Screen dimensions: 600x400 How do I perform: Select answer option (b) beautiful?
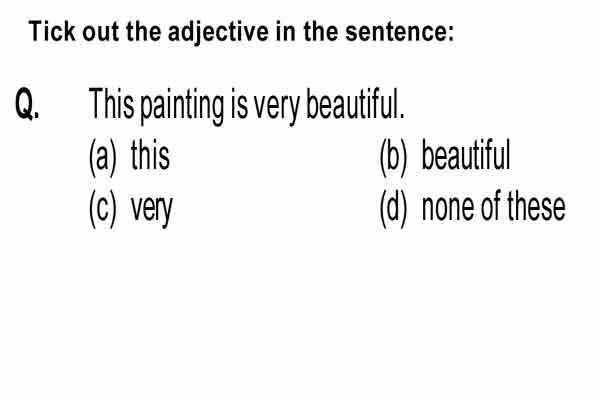(445, 156)
